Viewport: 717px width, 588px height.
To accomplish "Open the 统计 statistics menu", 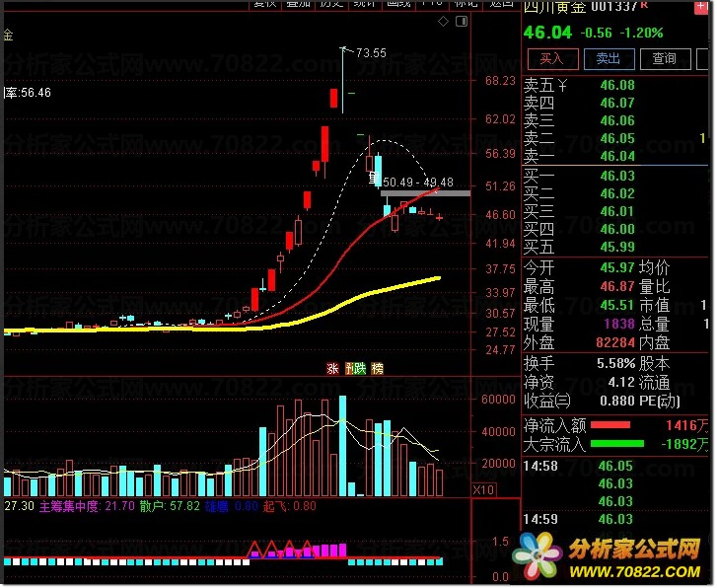I will tap(365, 4).
